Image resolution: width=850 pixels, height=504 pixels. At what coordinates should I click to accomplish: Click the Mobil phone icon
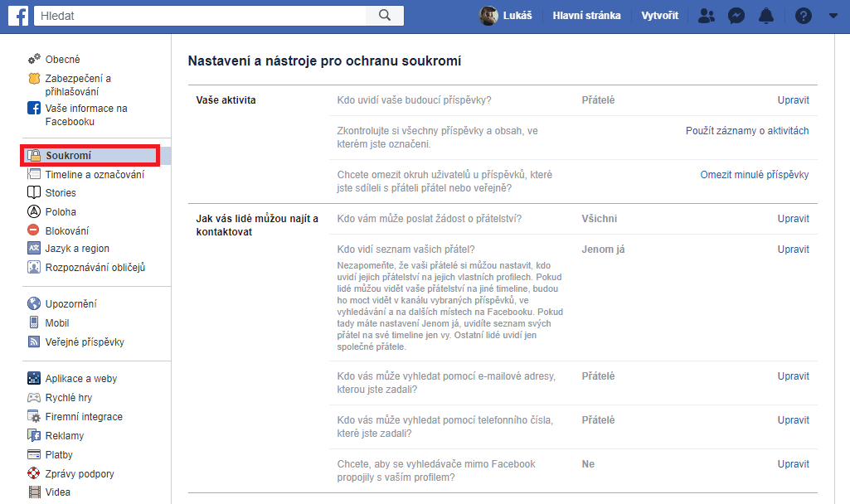pos(34,322)
